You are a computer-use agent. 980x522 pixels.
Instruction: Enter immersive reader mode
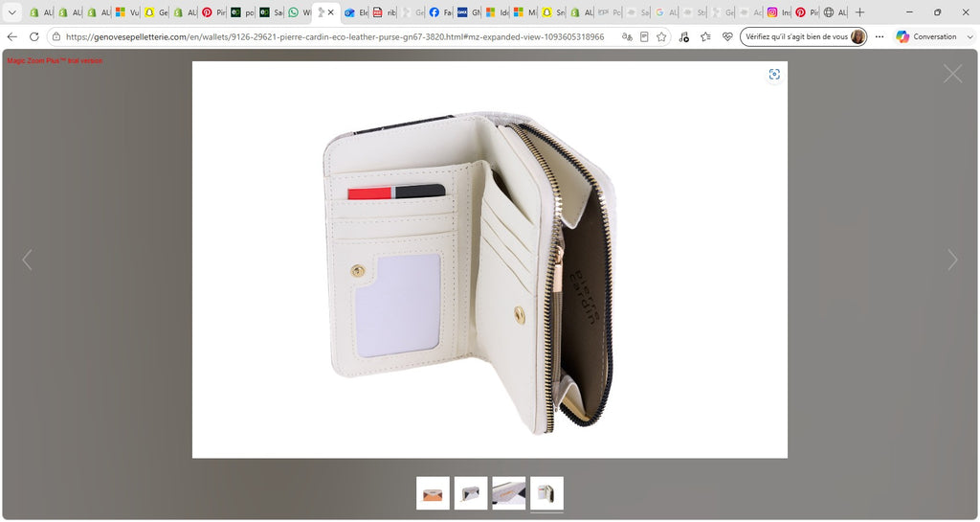point(644,37)
